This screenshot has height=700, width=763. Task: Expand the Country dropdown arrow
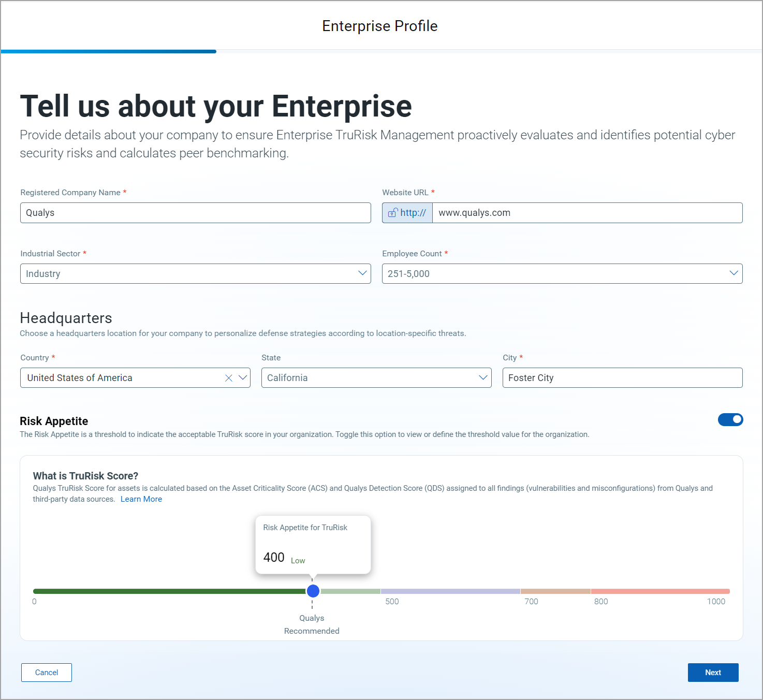(242, 378)
